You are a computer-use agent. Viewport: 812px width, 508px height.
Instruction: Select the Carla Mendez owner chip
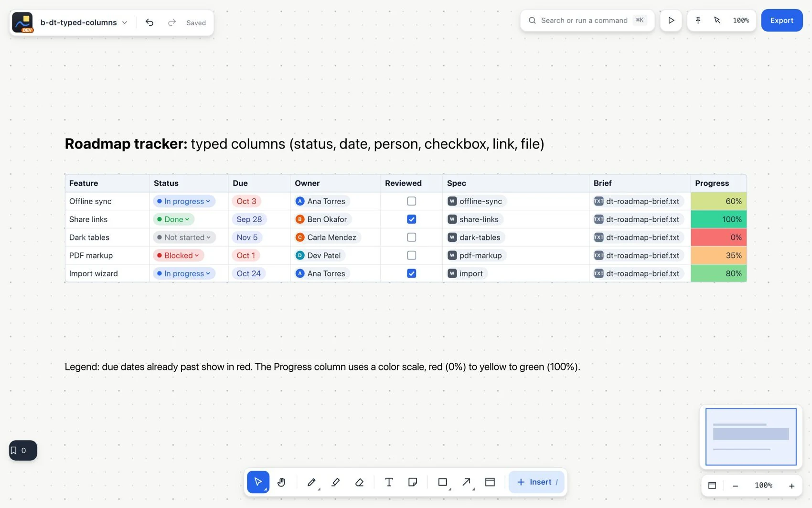coord(327,237)
